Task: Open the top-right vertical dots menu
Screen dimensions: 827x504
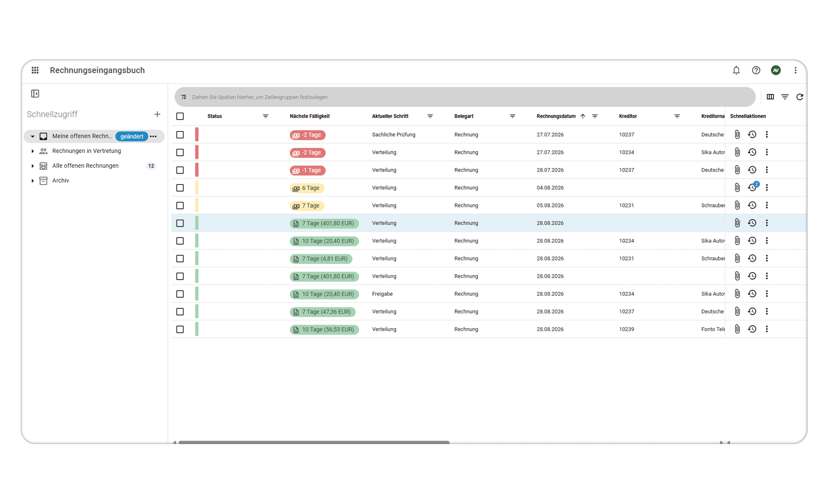Action: 796,70
